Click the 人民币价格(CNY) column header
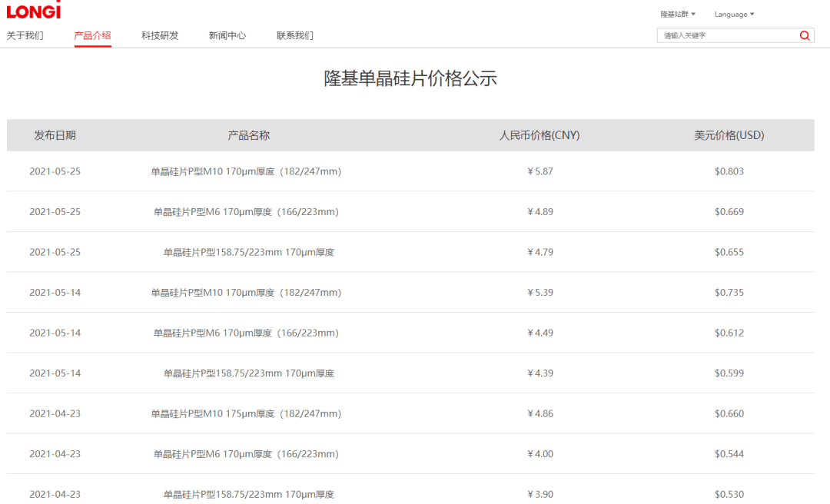This screenshot has width=830, height=504. (539, 135)
